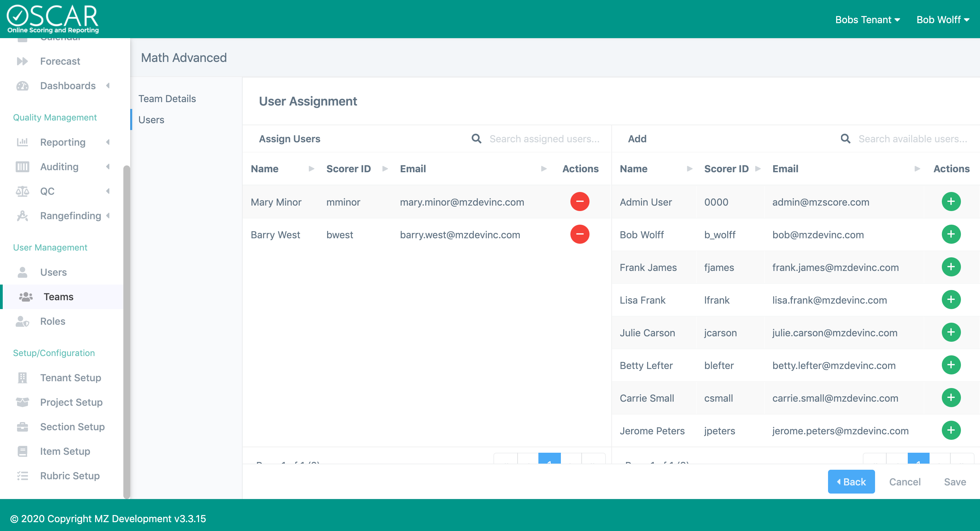Open Forecast from the sidebar icon
Image resolution: width=980 pixels, height=531 pixels.
point(22,61)
